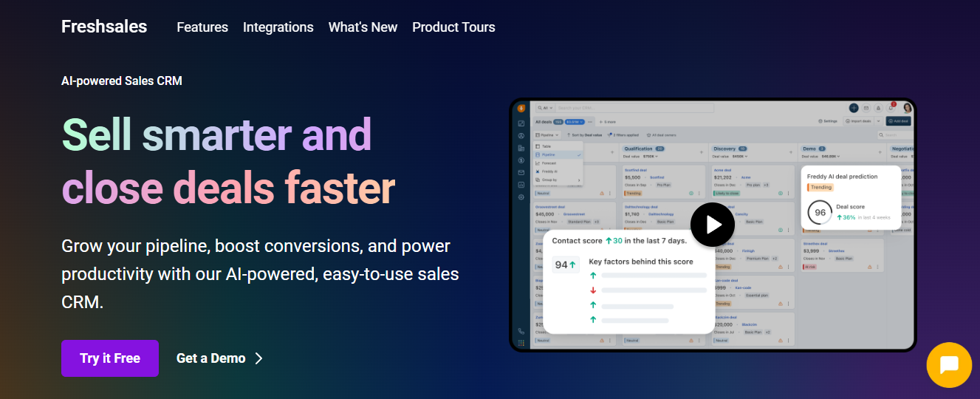Click the user avatar in CRM preview
Image resolution: width=980 pixels, height=399 pixels.
pyautogui.click(x=908, y=108)
